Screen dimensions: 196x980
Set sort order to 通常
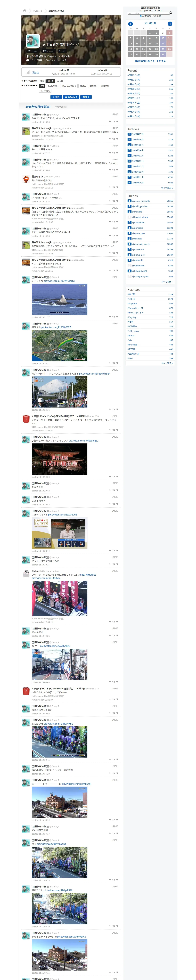click(42, 81)
